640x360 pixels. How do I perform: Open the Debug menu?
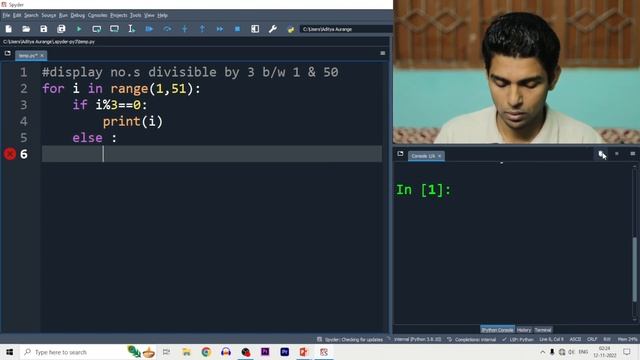pyautogui.click(x=78, y=15)
